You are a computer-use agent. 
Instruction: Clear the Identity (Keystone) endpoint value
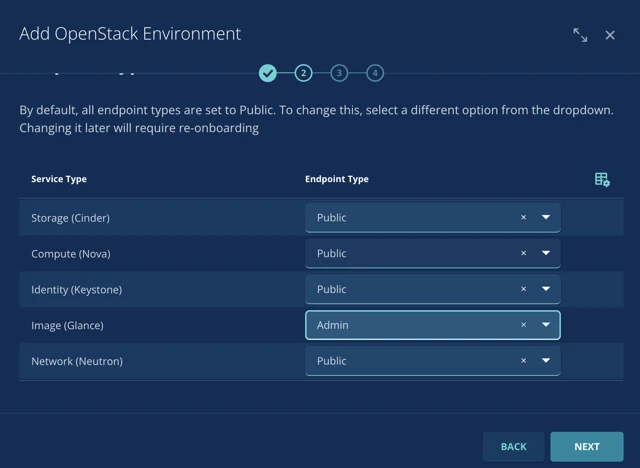523,289
